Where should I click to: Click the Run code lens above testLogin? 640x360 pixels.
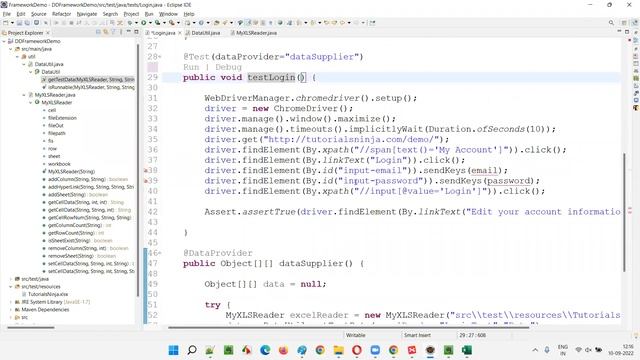tap(191, 67)
